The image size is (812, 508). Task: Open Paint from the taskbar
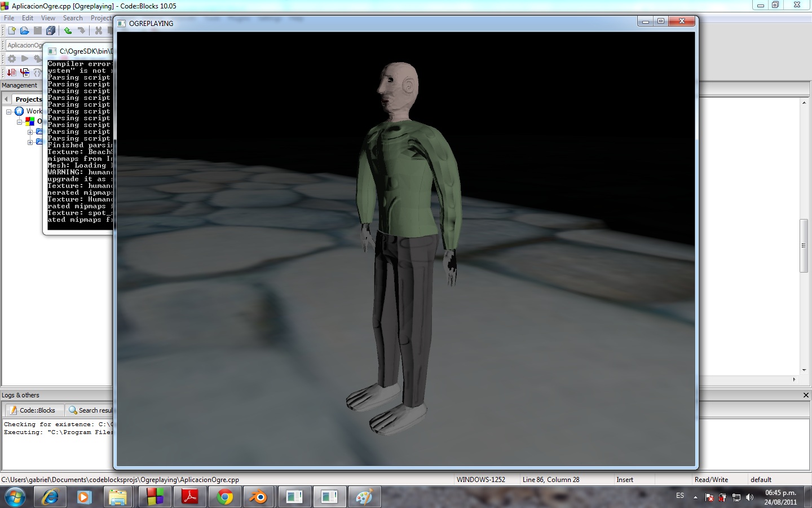pos(364,497)
